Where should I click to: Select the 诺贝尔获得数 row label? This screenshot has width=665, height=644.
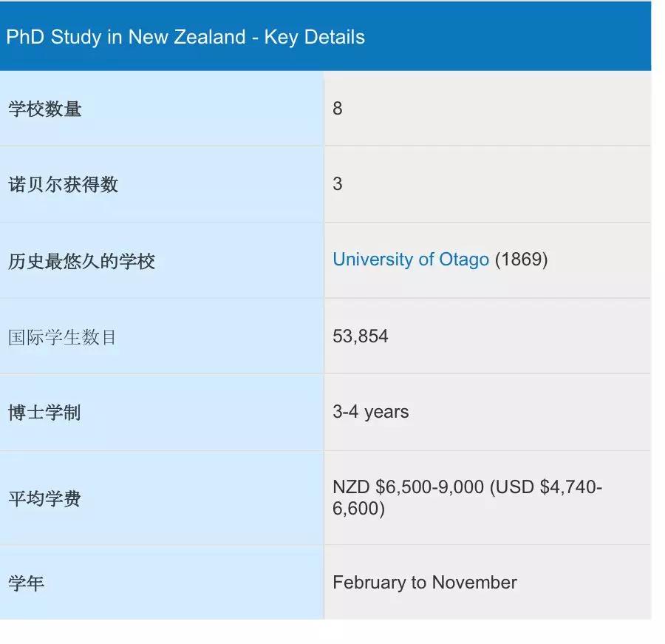point(64,184)
